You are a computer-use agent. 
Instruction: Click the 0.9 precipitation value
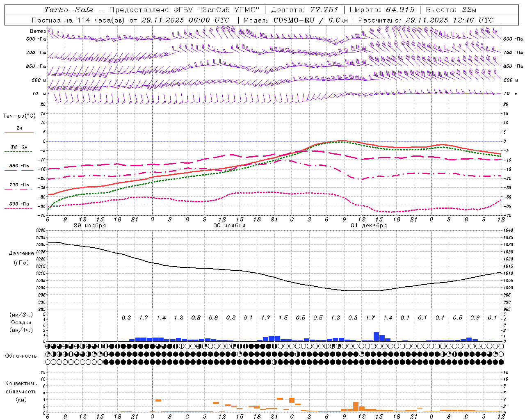coord(475,317)
